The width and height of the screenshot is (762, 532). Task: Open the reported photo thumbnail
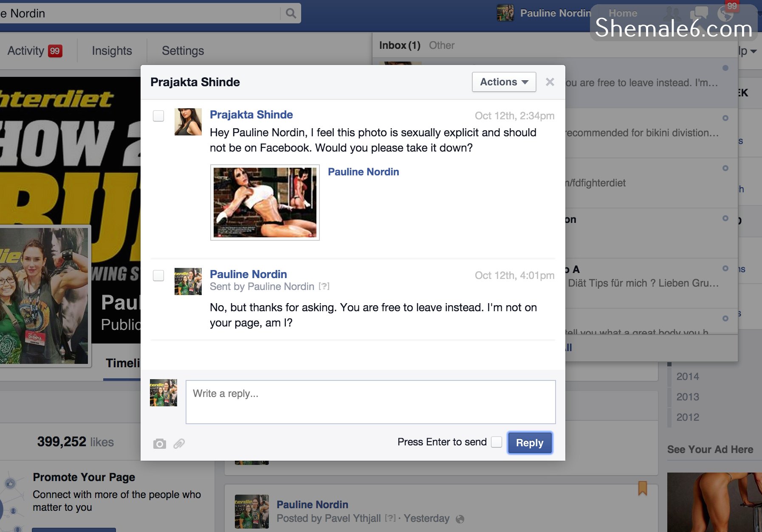pos(265,203)
